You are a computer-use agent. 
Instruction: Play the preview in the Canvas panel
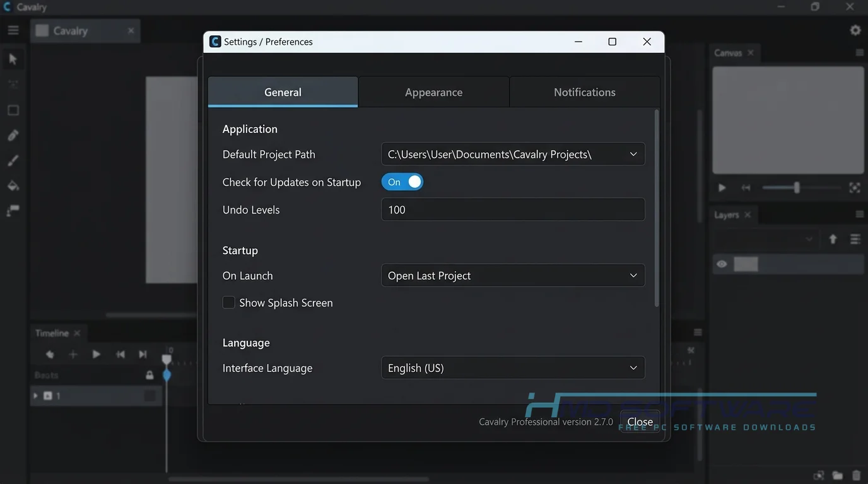pyautogui.click(x=722, y=188)
